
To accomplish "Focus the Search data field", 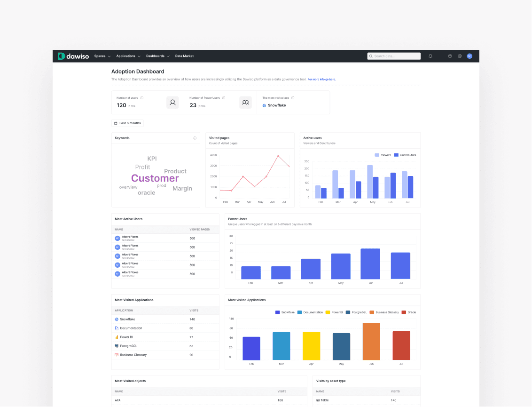I will pos(394,56).
